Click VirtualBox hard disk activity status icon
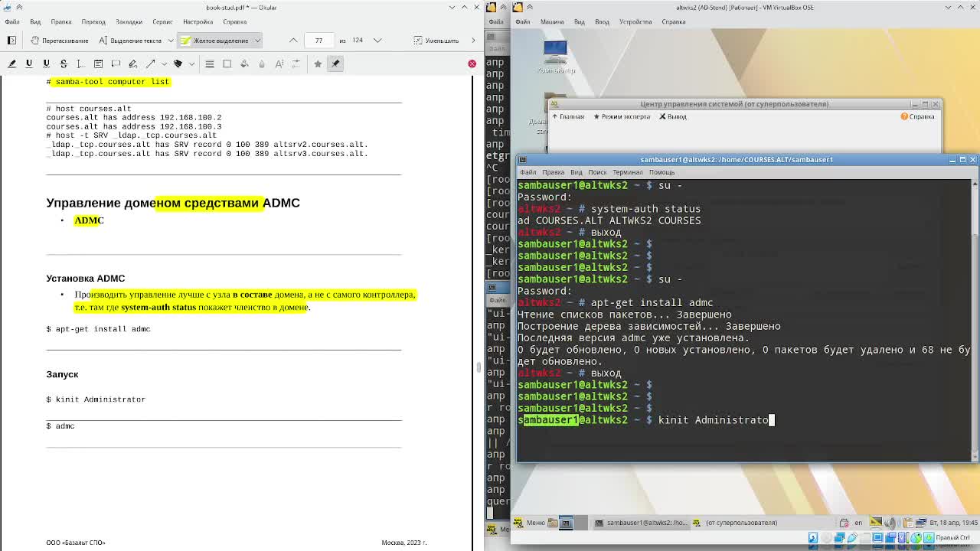Image resolution: width=980 pixels, height=551 pixels. (812, 537)
